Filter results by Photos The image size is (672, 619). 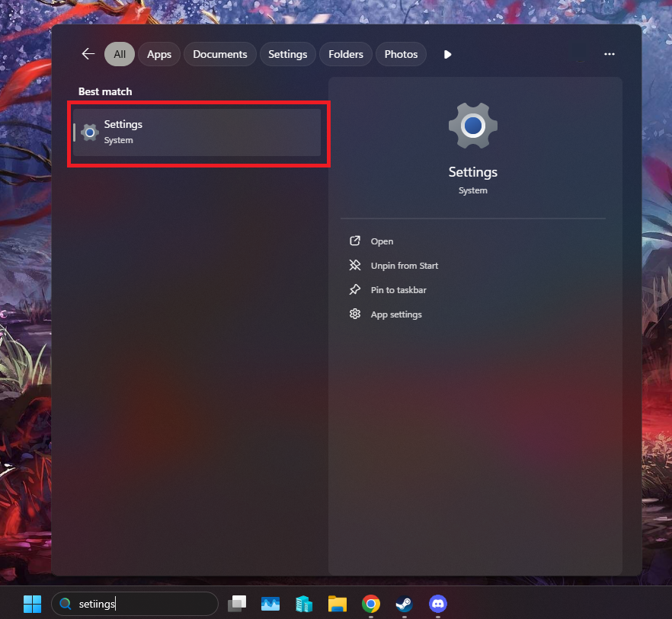tap(401, 54)
